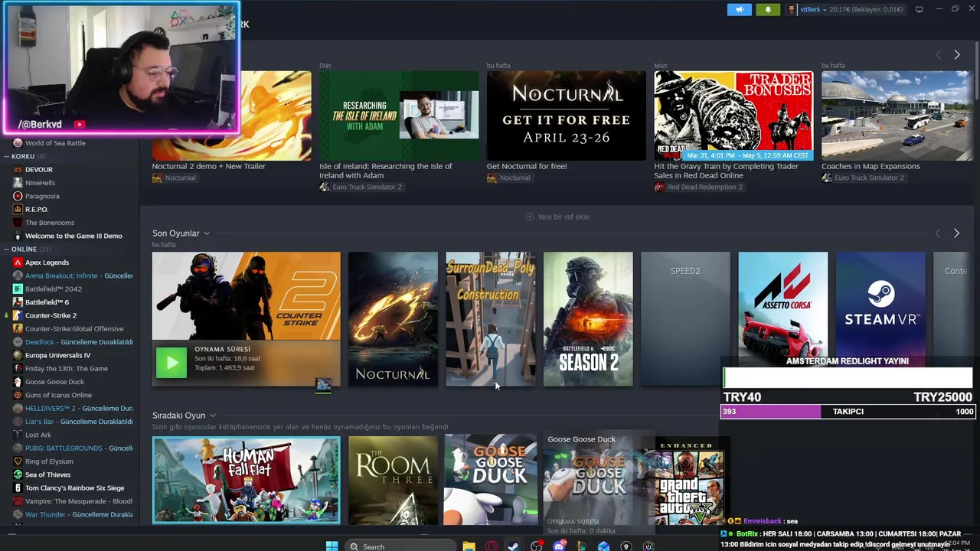Click the taskbar Search box
The height and width of the screenshot is (551, 980).
point(400,546)
